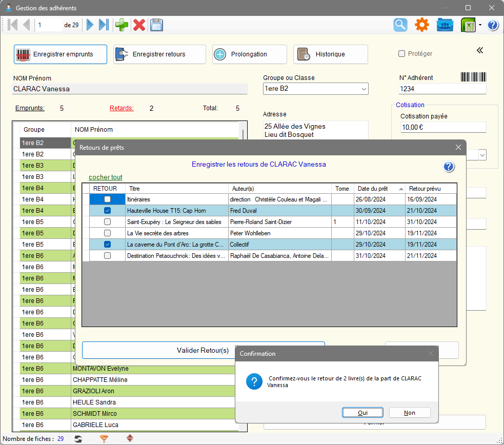Sort by RETOUR column header
This screenshot has width=504, height=445.
pos(107,189)
